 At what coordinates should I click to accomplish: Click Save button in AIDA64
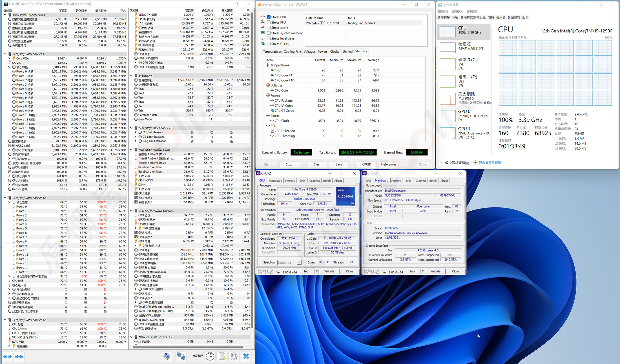[339, 164]
